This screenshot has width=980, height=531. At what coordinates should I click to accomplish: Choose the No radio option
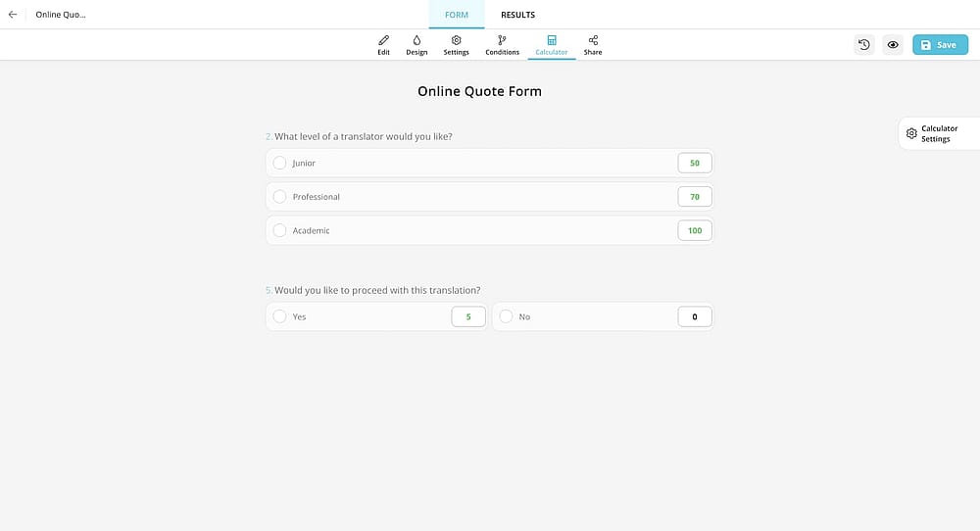507,316
